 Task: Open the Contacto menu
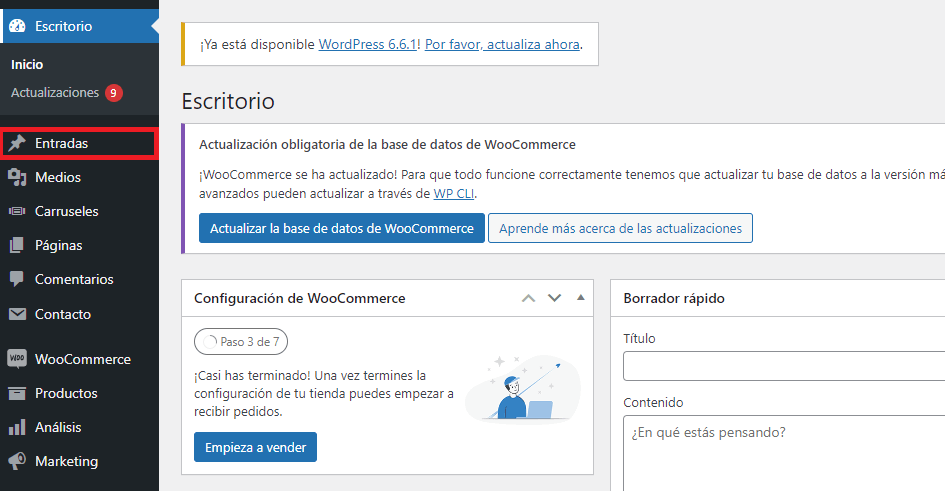tap(80, 314)
